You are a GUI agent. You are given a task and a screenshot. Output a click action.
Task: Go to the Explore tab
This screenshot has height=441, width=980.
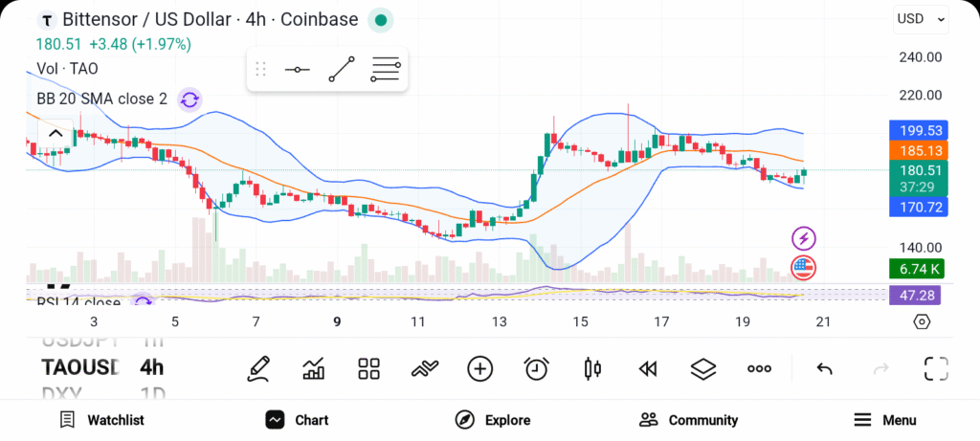tap(493, 420)
